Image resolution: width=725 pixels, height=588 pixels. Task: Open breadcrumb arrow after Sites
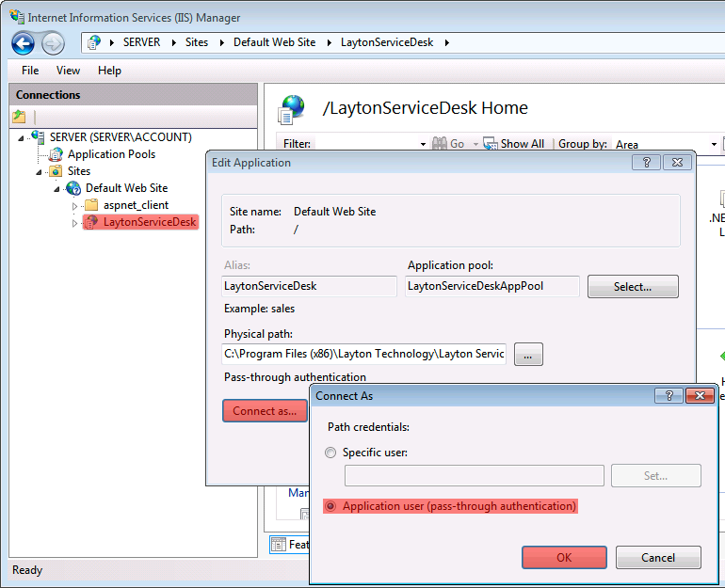pyautogui.click(x=222, y=43)
